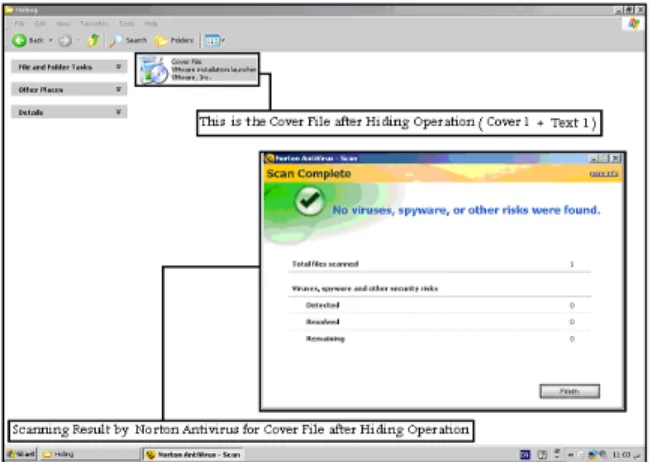
Task: Open the Views dropdown arrow
Action: (x=223, y=40)
